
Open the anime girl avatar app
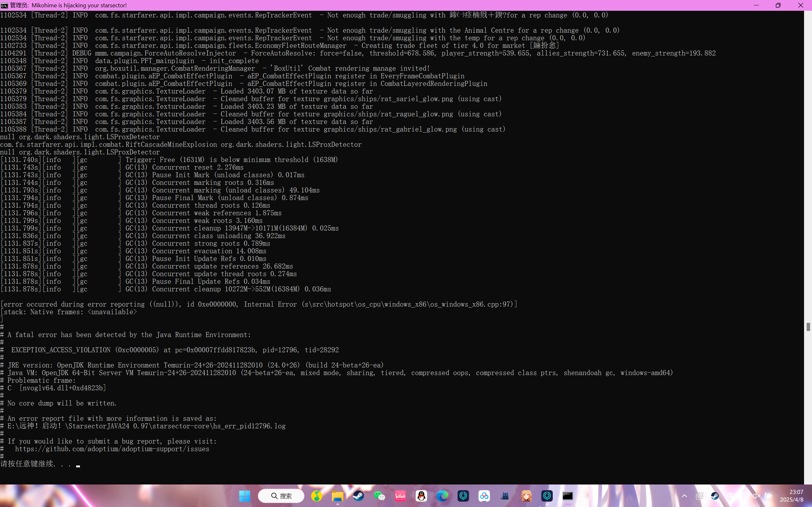526,496
